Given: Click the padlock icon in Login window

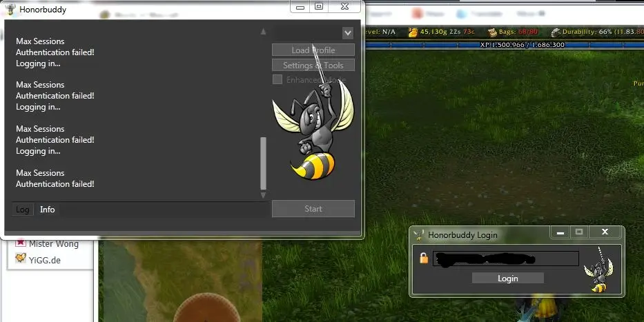Looking at the screenshot, I should click(424, 258).
